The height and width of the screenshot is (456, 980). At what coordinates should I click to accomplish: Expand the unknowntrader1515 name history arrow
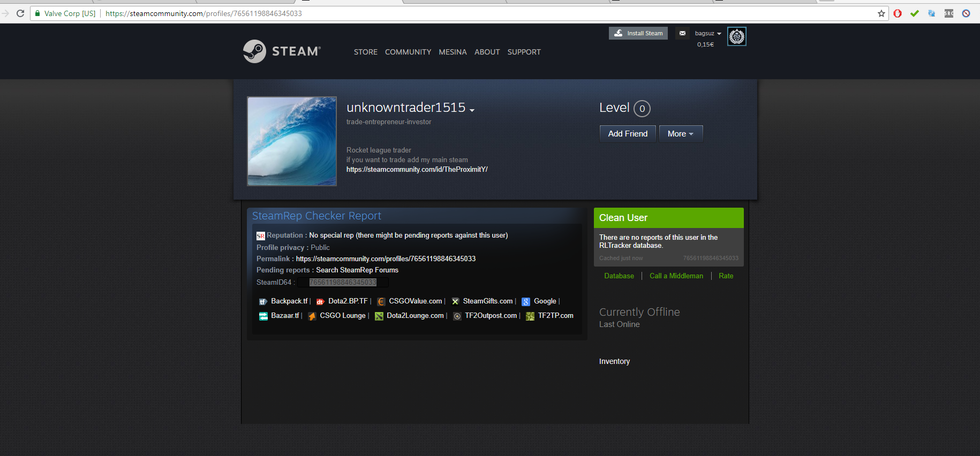pos(472,110)
